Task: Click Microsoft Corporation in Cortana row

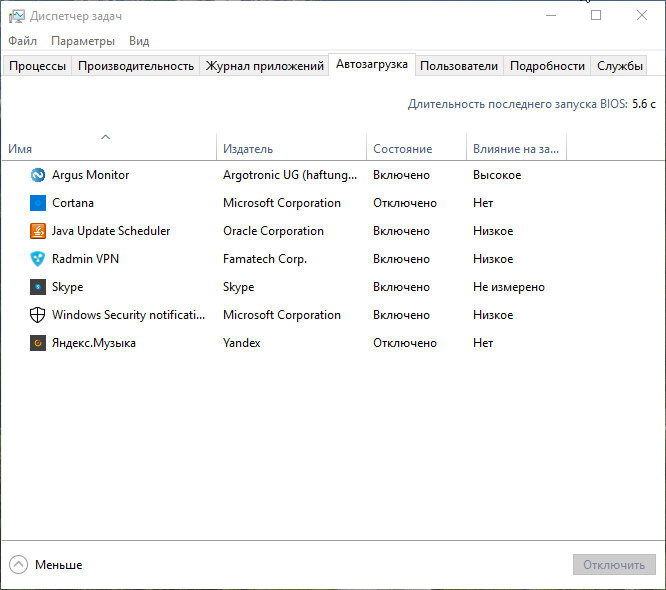Action: coord(282,203)
